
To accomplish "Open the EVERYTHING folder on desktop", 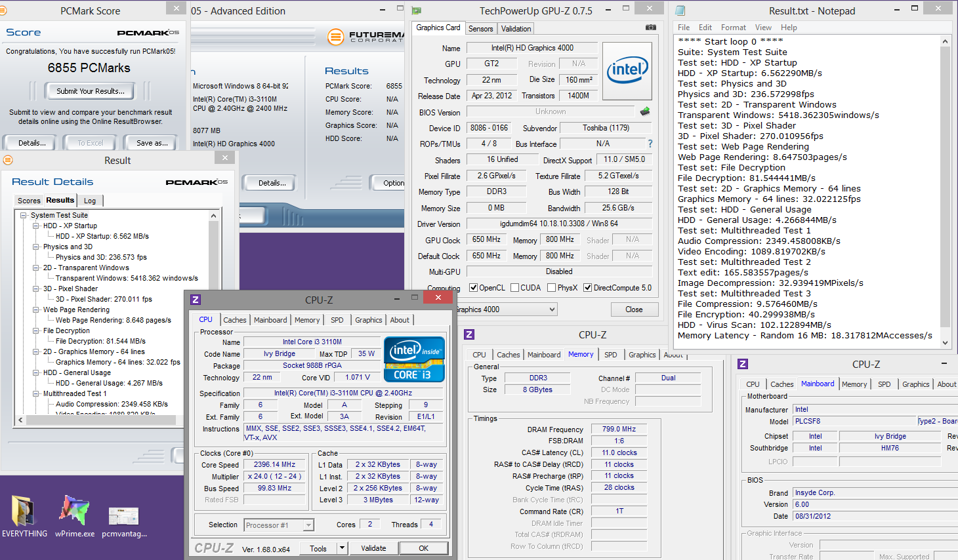I will 24,516.
